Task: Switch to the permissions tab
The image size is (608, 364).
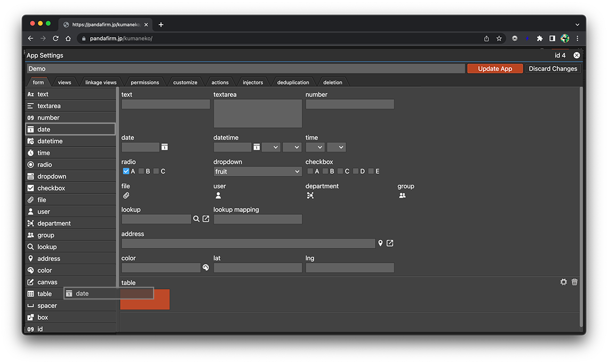Action: tap(145, 83)
